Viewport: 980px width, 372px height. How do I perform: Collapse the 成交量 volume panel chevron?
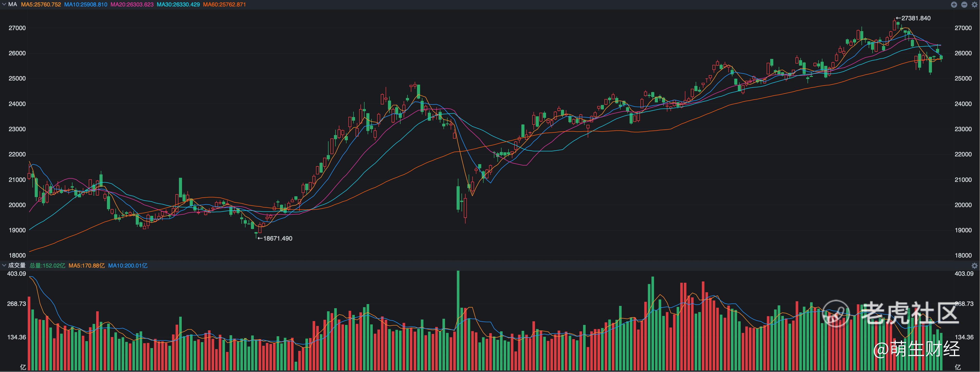4,265
